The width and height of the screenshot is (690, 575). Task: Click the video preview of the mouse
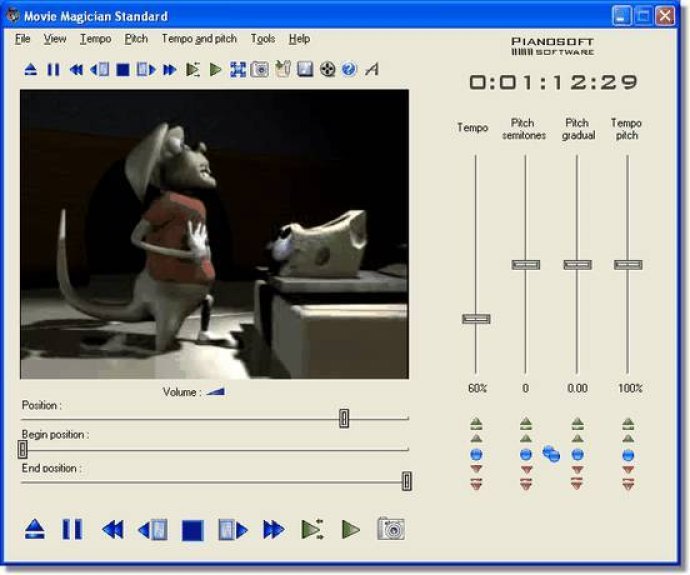214,234
